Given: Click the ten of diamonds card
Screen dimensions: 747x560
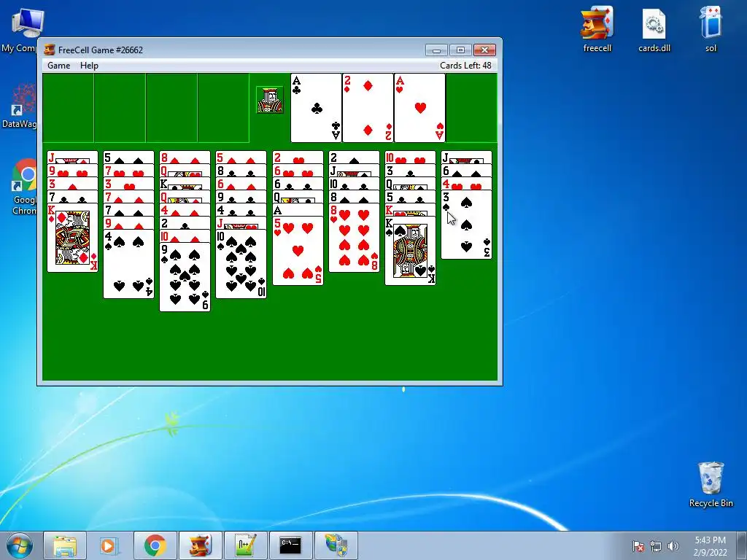Looking at the screenshot, I should click(x=185, y=236).
